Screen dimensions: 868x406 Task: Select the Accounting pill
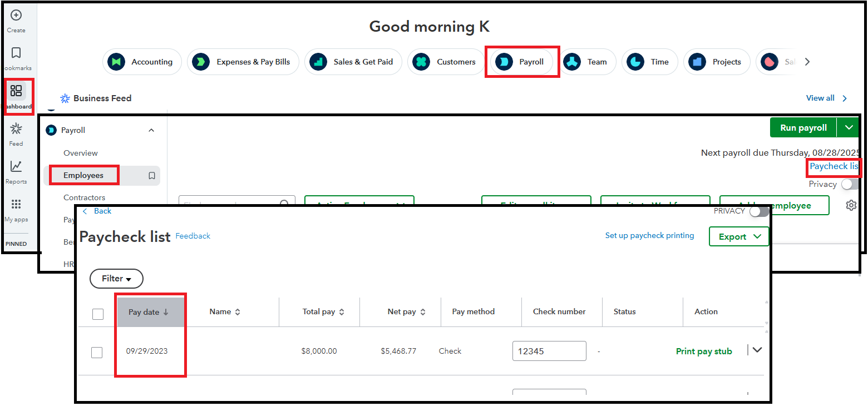142,62
